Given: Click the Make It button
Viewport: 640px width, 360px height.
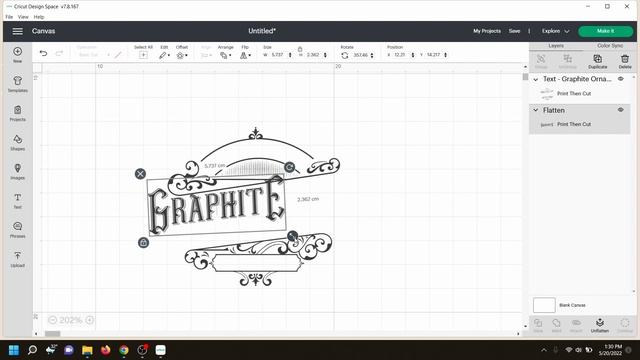Looking at the screenshot, I should tap(605, 31).
